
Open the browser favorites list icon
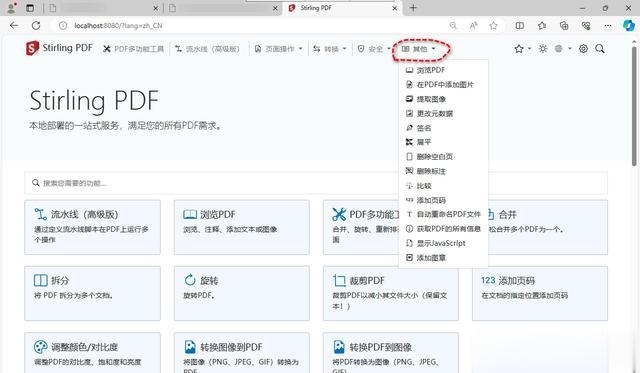point(542,26)
